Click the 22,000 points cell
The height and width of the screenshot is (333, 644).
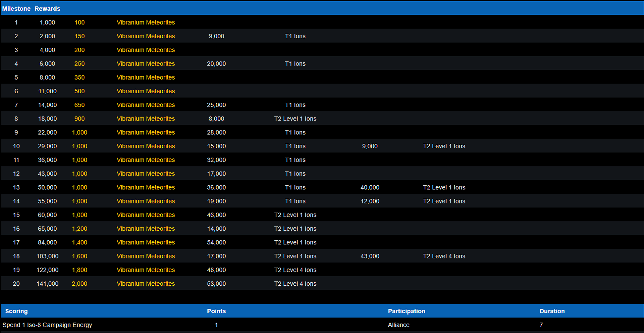47,133
